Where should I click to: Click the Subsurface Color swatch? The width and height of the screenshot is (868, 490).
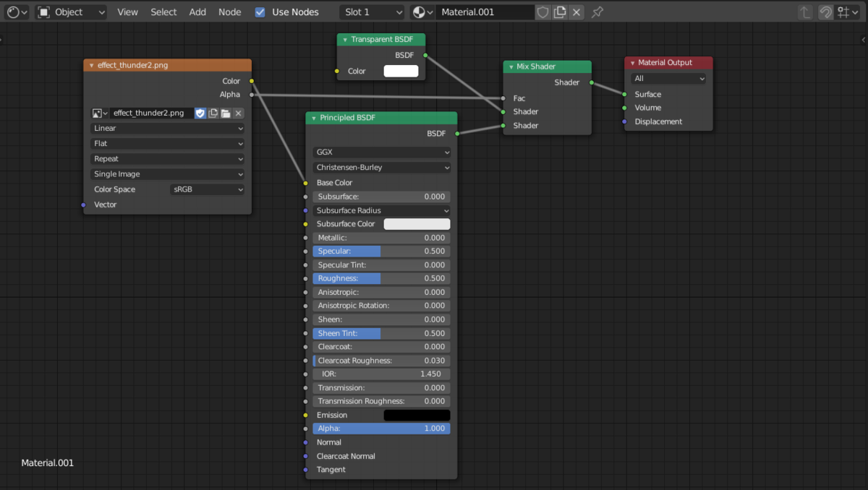coord(417,224)
